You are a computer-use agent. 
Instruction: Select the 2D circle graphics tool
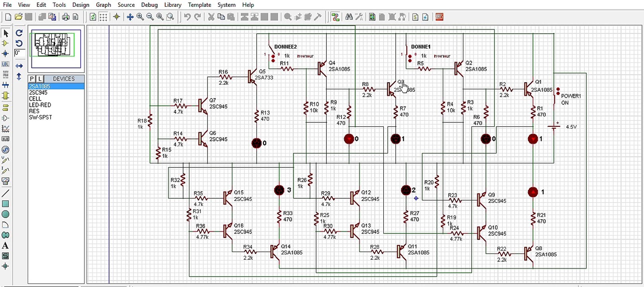(x=6, y=214)
